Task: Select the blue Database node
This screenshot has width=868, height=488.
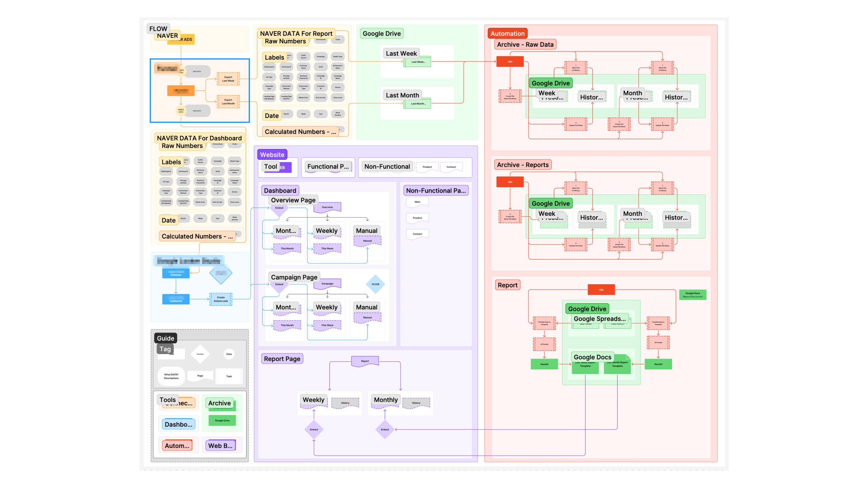Action: click(x=176, y=273)
